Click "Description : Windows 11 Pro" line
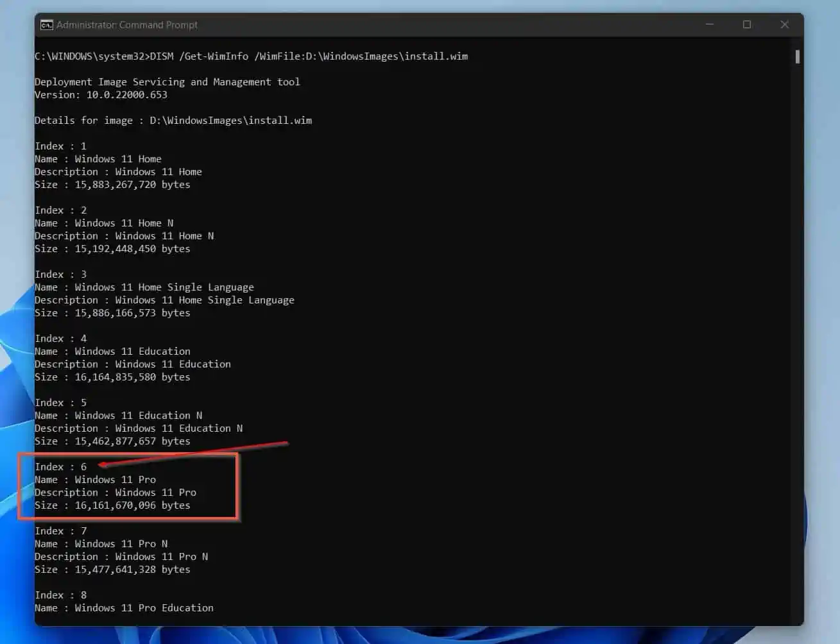 (116, 493)
